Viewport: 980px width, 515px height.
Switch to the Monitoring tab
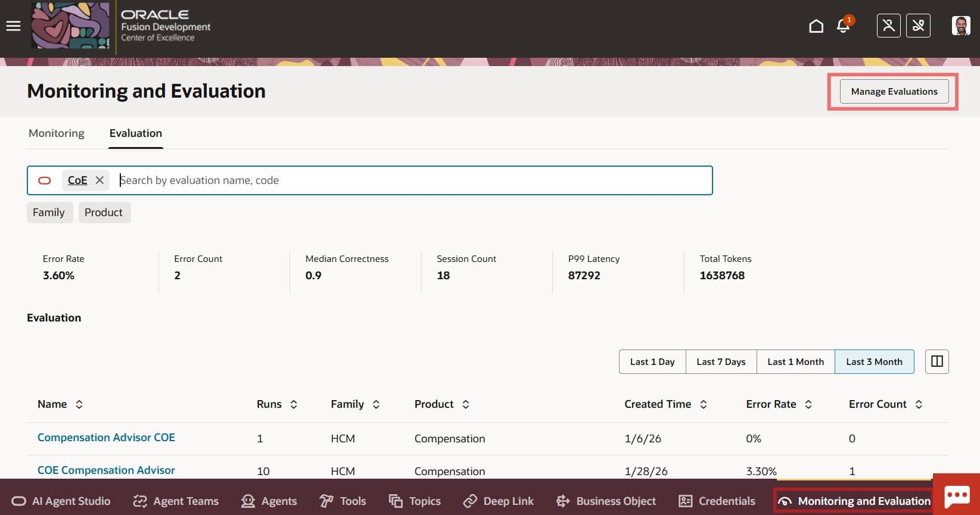click(57, 133)
